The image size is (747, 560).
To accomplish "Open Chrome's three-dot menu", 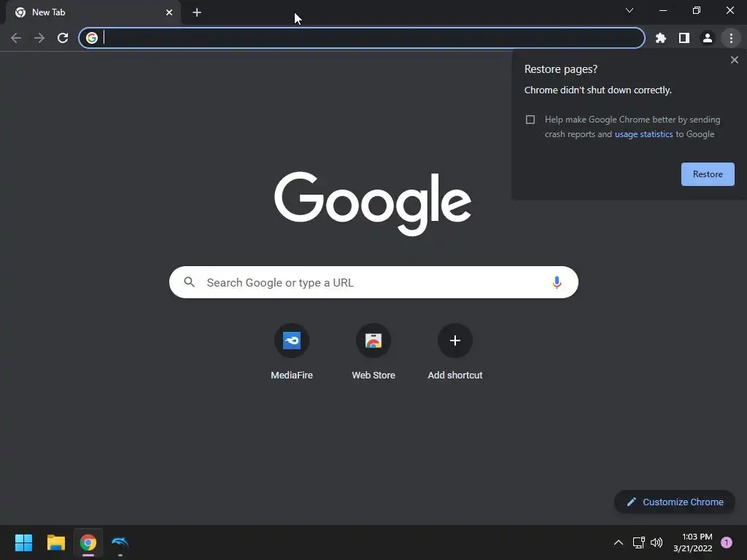I will pyautogui.click(x=731, y=38).
